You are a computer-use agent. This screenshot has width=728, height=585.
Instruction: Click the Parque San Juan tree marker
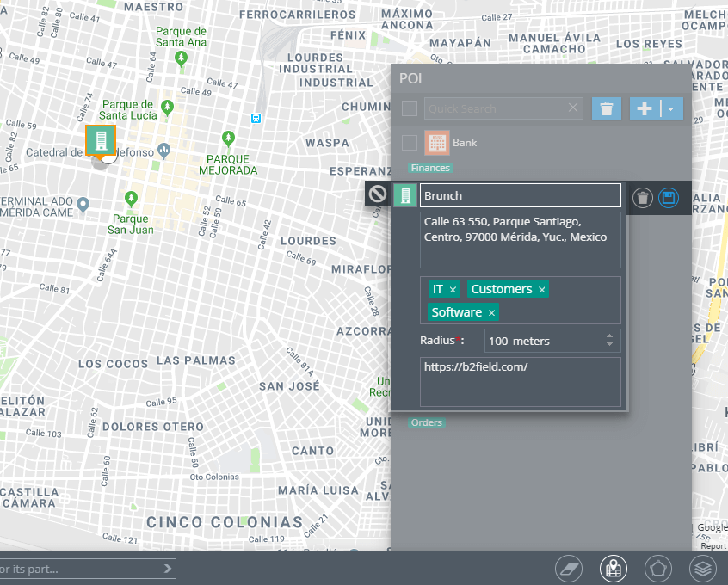(131, 199)
